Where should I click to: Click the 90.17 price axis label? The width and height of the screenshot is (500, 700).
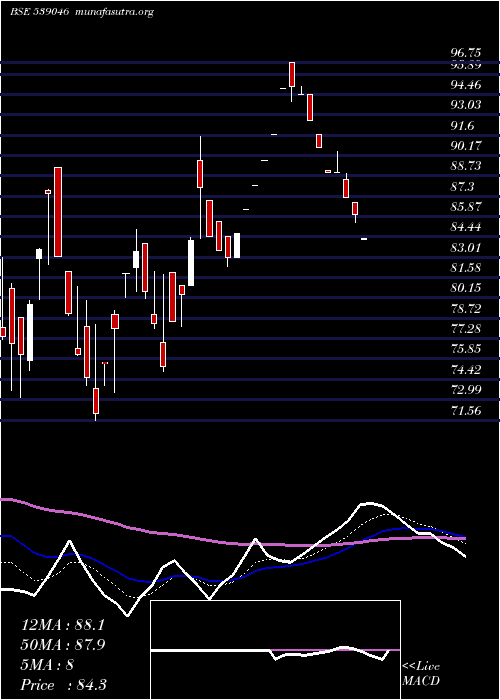click(x=466, y=146)
